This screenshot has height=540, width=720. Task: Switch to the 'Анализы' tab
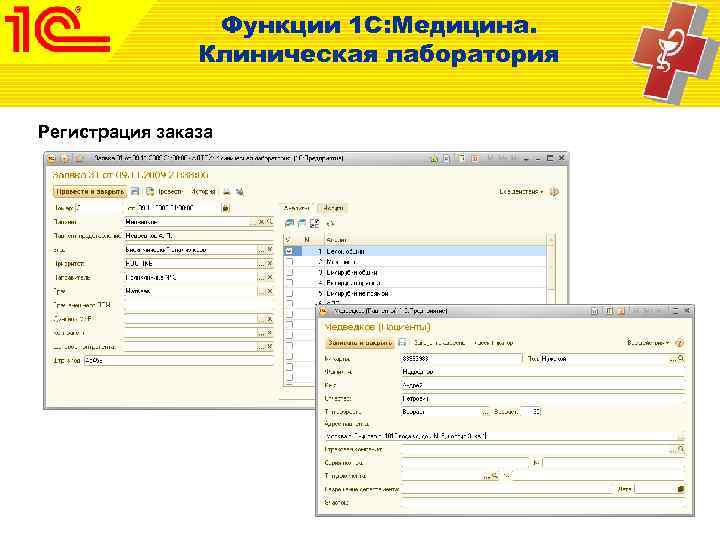point(297,208)
